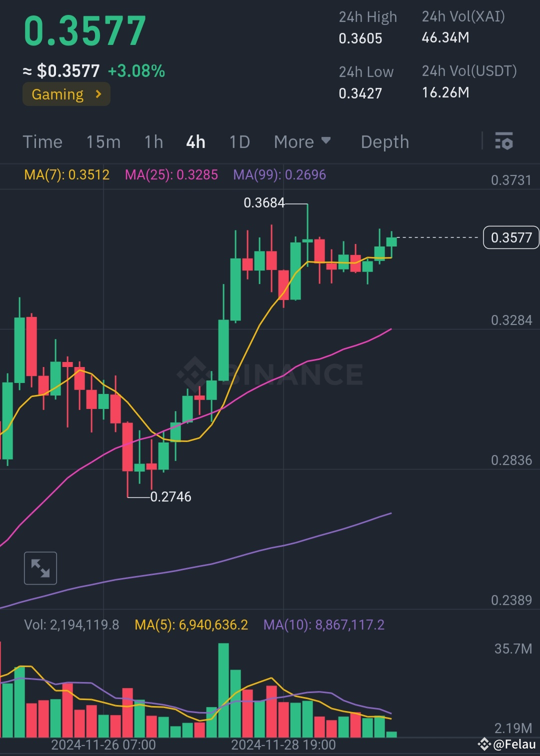Click the current price 0.3577 tag
This screenshot has width=540, height=756.
point(510,237)
